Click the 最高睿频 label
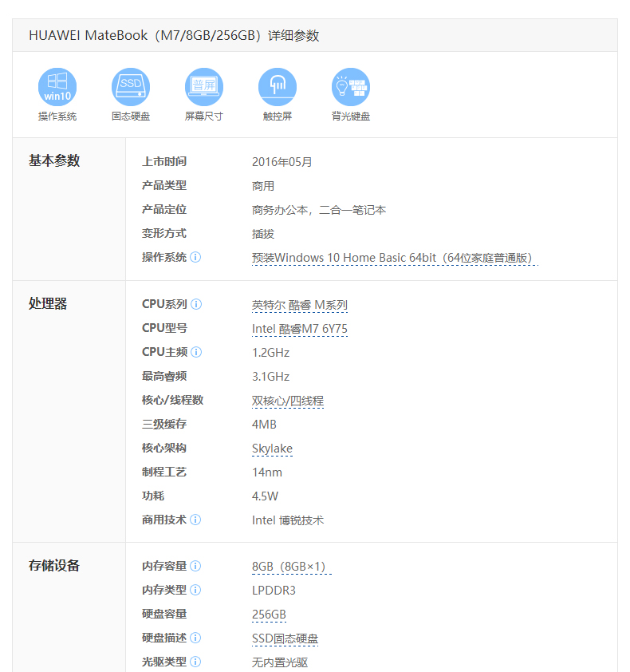Screen dimensions: 630x672 164,376
